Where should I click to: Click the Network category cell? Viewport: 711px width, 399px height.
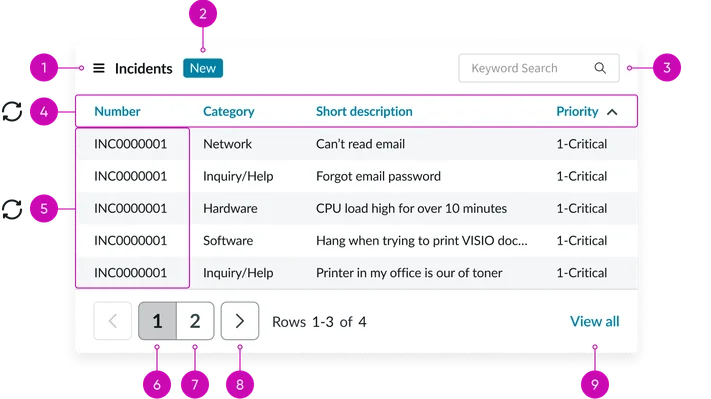pos(227,144)
